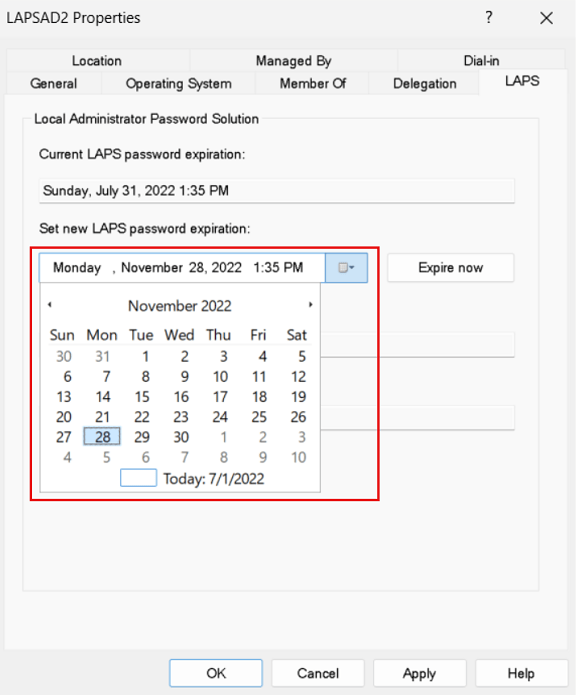Pick November 19 in calendar
576x695 pixels.
(x=298, y=397)
